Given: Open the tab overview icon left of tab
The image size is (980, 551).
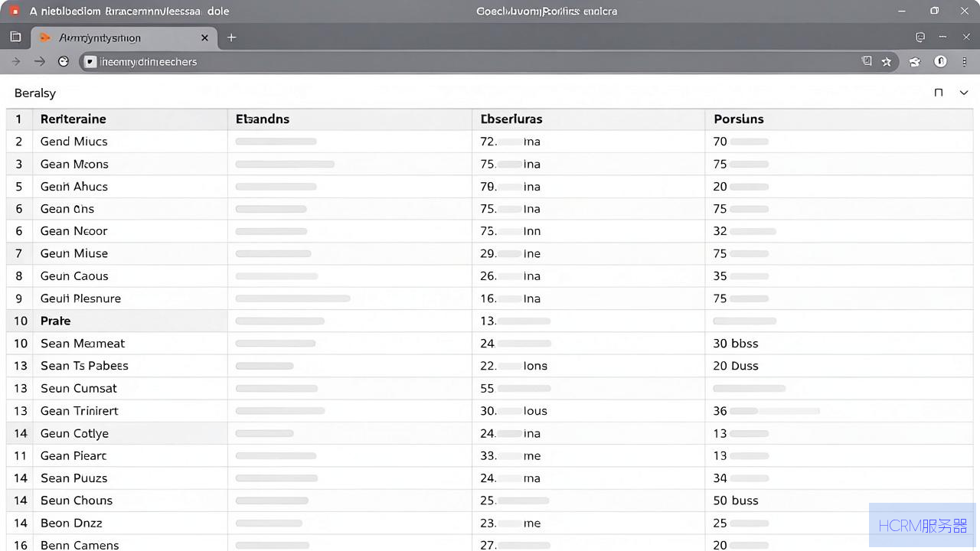Looking at the screenshot, I should point(15,37).
